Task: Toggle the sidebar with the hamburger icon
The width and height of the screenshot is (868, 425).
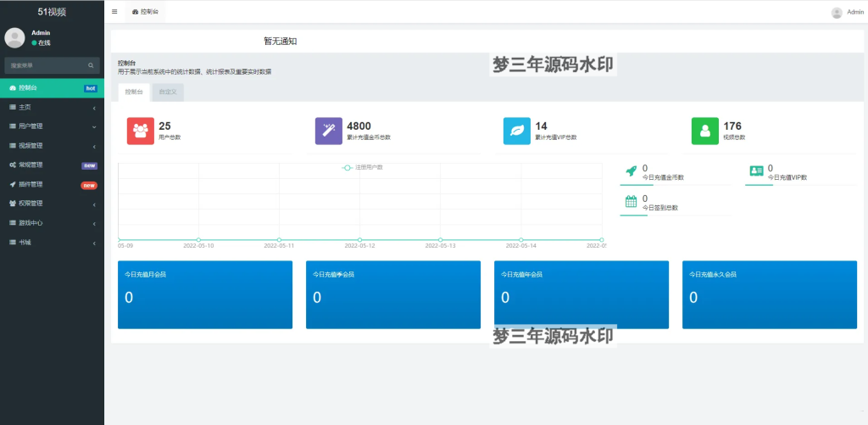Action: click(114, 12)
